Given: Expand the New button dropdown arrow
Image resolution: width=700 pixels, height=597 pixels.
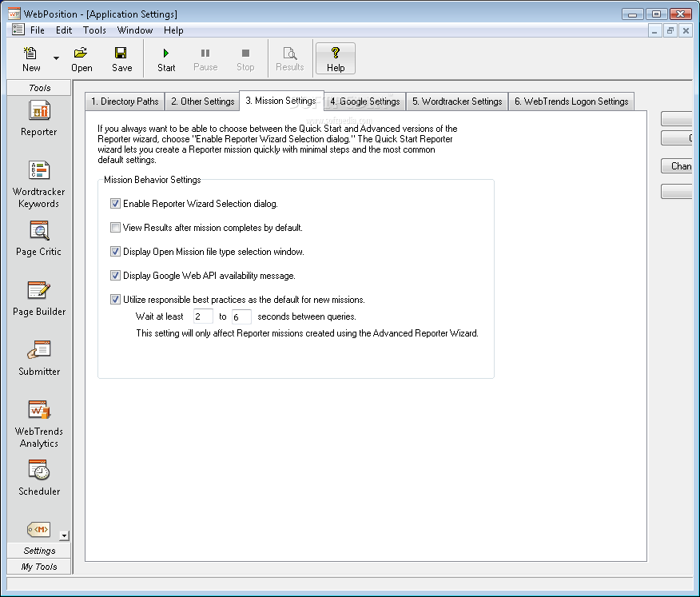Looking at the screenshot, I should pos(56,58).
